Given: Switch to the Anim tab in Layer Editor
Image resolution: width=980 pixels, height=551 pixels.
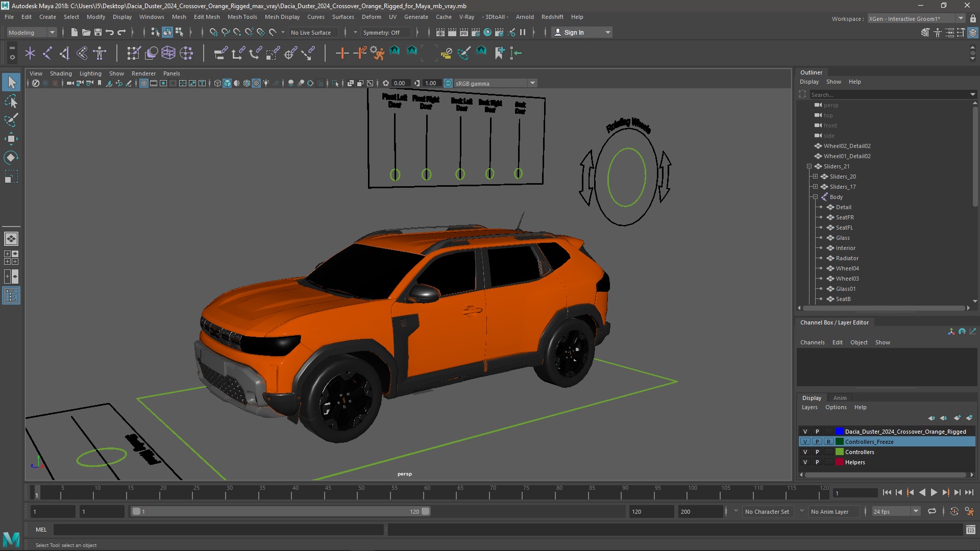Looking at the screenshot, I should pos(840,398).
